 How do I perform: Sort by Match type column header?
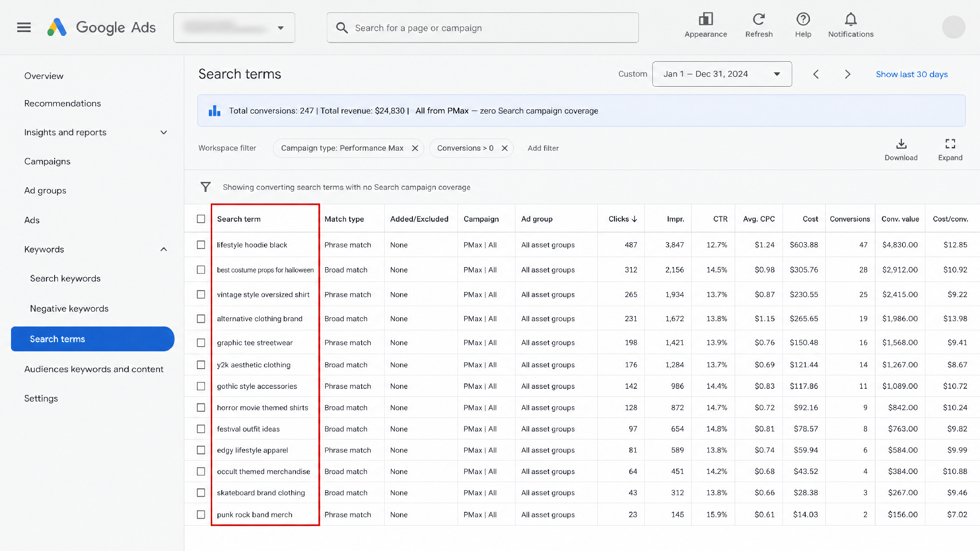[344, 219]
